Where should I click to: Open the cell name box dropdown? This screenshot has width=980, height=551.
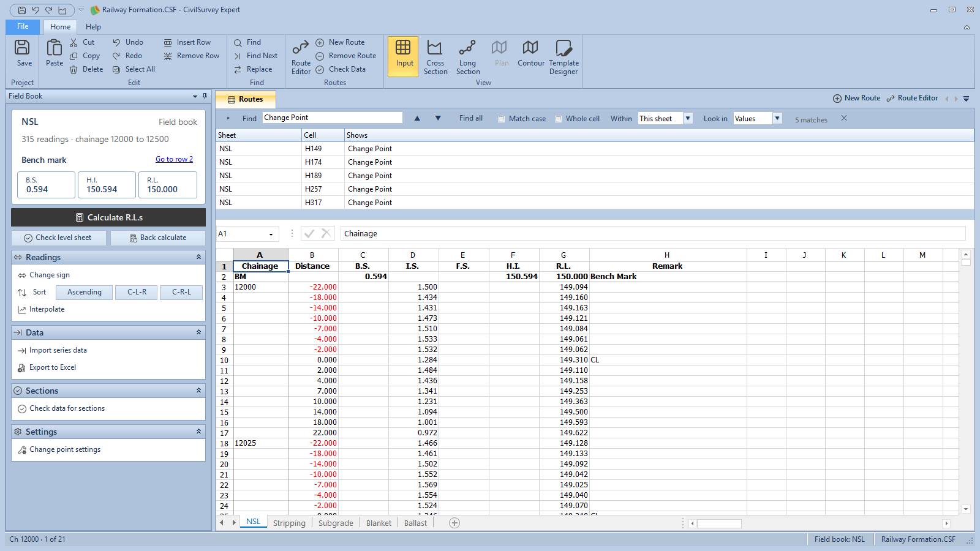(x=271, y=234)
